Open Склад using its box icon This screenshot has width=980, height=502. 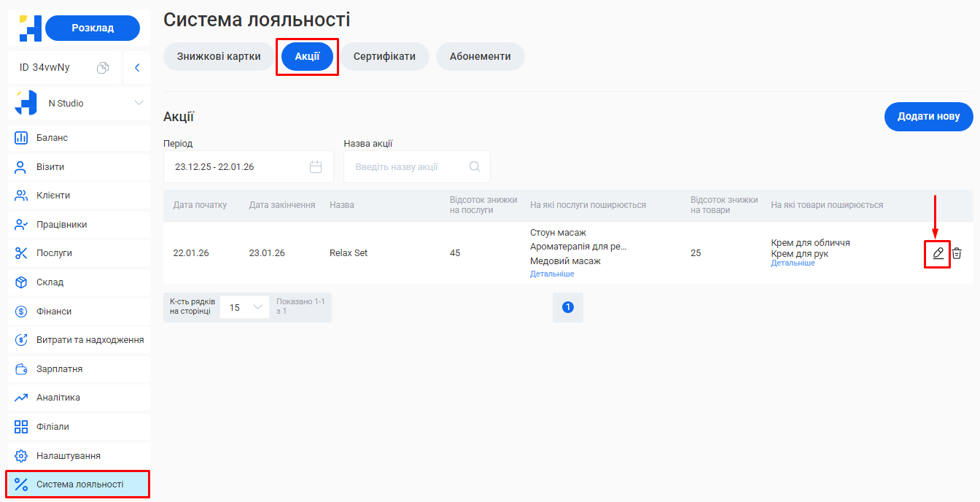point(20,282)
